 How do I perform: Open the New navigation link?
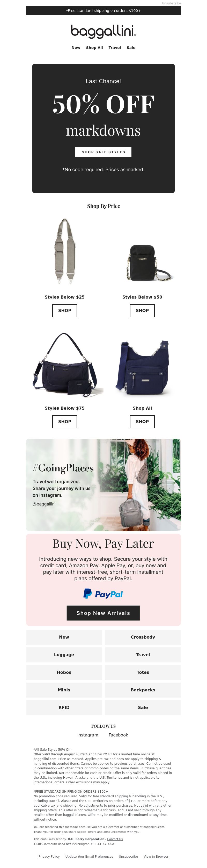[x=76, y=47]
